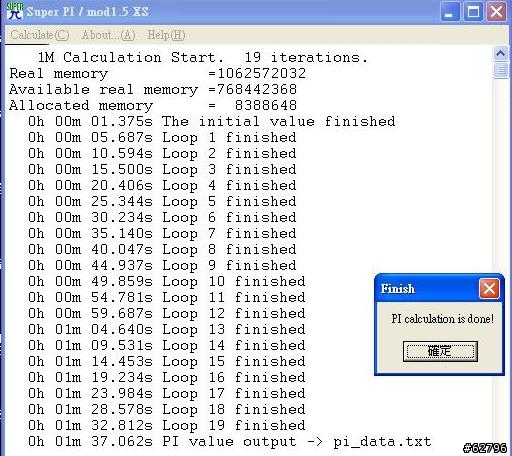The height and width of the screenshot is (456, 512).
Task: Maximize the Super PI window
Action: click(x=473, y=12)
